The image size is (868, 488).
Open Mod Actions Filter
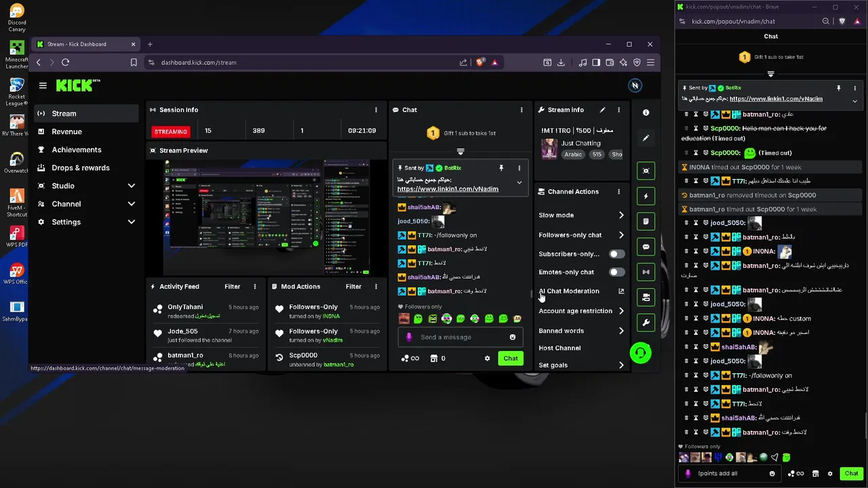click(x=353, y=287)
